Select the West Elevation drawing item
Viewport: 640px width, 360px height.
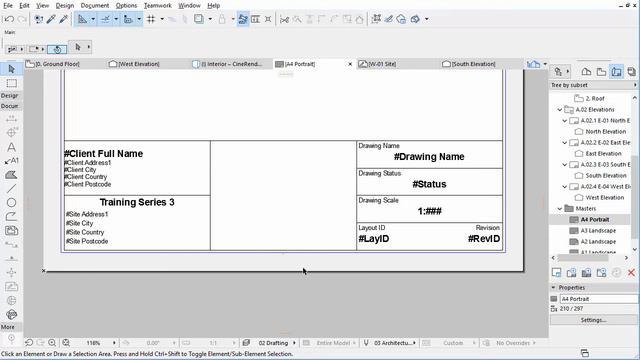pyautogui.click(x=604, y=198)
